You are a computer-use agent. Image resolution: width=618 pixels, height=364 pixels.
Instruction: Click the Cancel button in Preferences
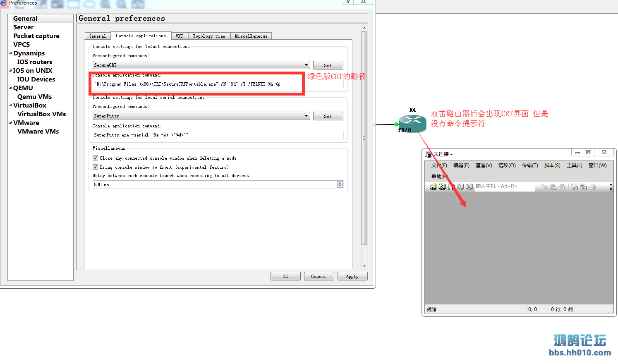(319, 276)
